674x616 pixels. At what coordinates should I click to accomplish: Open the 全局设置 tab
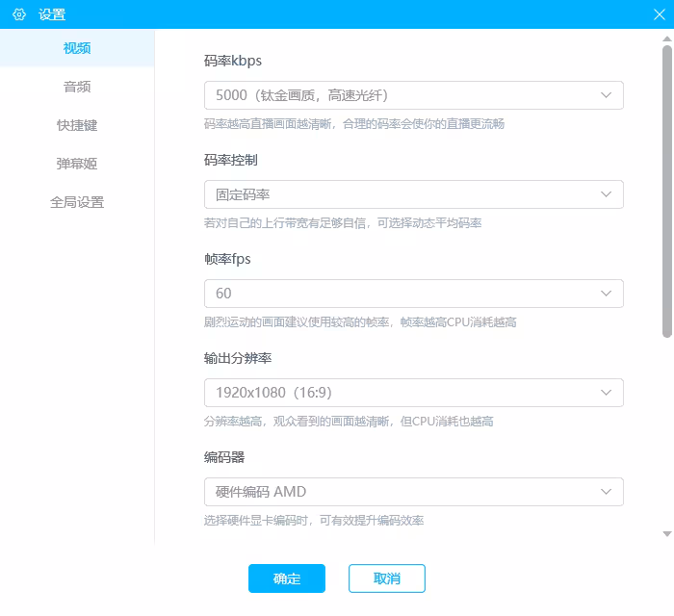[77, 202]
